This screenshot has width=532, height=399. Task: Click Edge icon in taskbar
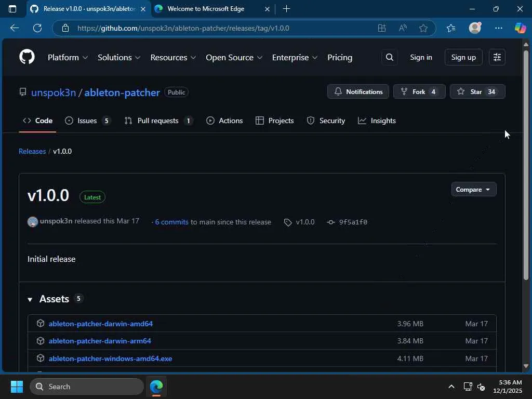(x=156, y=387)
